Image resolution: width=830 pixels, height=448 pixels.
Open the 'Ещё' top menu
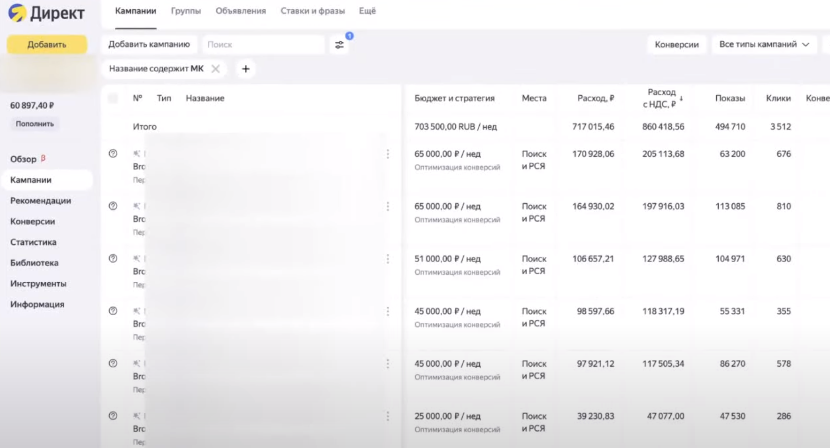[x=367, y=11]
